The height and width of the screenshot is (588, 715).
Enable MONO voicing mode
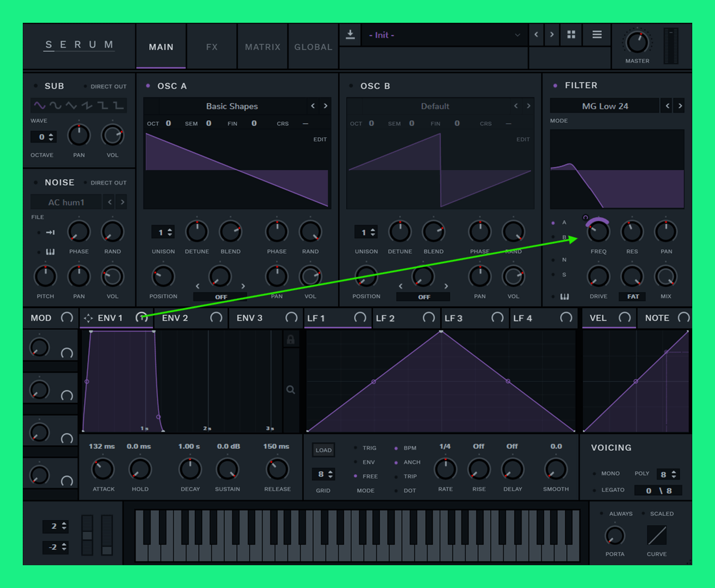[x=595, y=474]
